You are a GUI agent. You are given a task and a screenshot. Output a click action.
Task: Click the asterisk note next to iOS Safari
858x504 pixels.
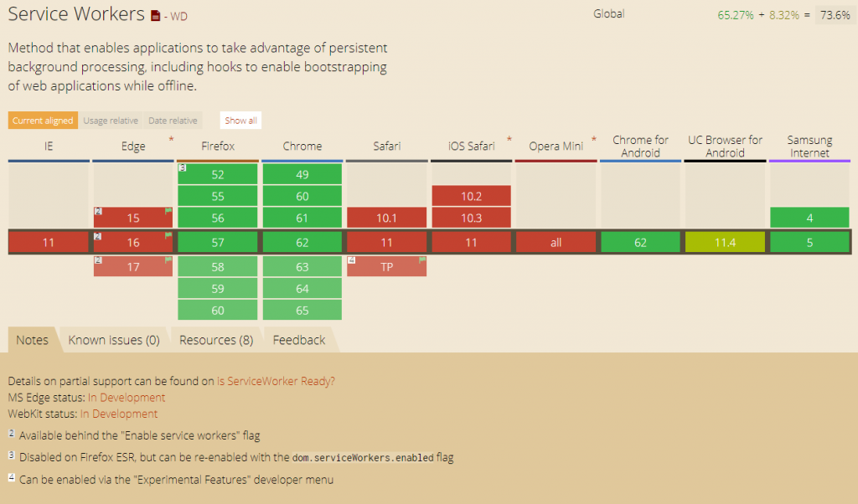pos(509,139)
